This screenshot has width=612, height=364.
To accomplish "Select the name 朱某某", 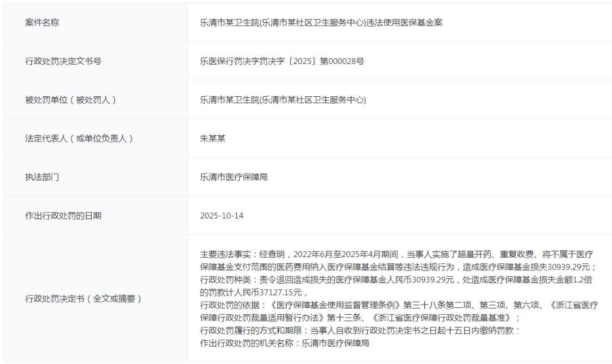I will [x=213, y=138].
